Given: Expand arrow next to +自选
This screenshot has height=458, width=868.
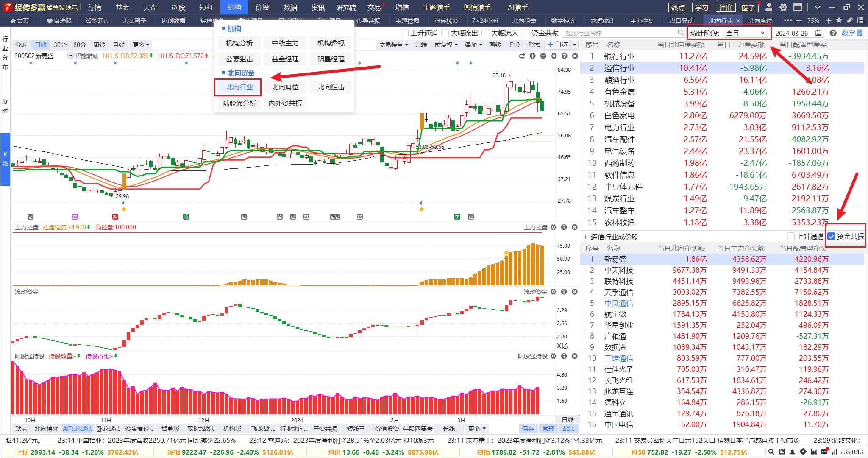Looking at the screenshot, I should tap(575, 45).
